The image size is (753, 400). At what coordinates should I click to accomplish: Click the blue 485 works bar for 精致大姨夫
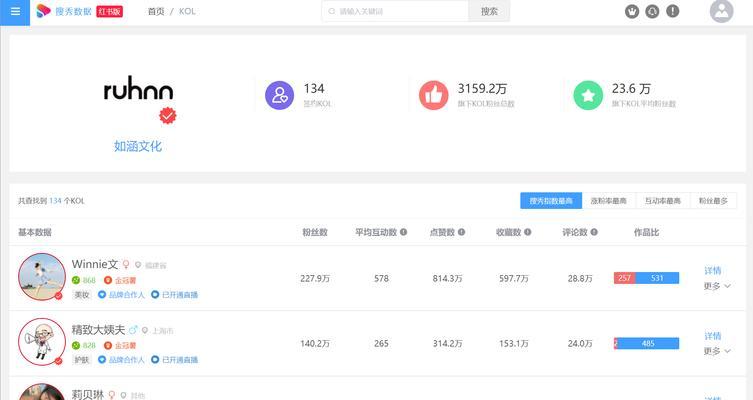[x=648, y=343]
